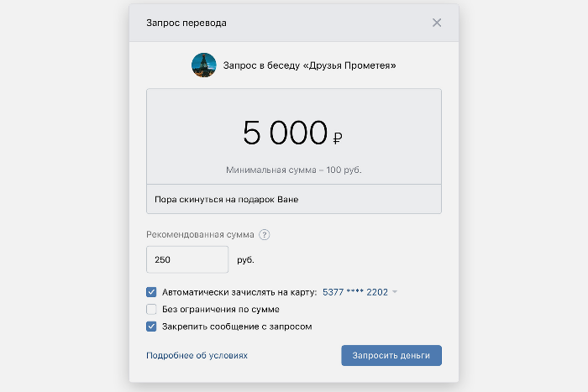This screenshot has height=392, width=588.
Task: Toggle Закрепить сообщение с запросом checkbox
Action: point(152,326)
